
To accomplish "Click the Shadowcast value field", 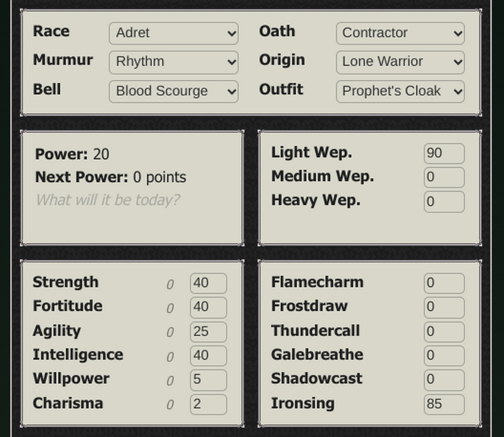I will tap(443, 380).
